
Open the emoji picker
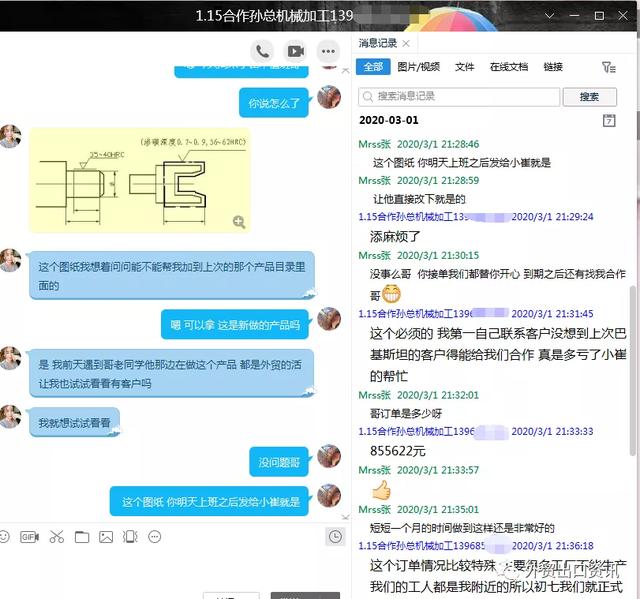5,537
